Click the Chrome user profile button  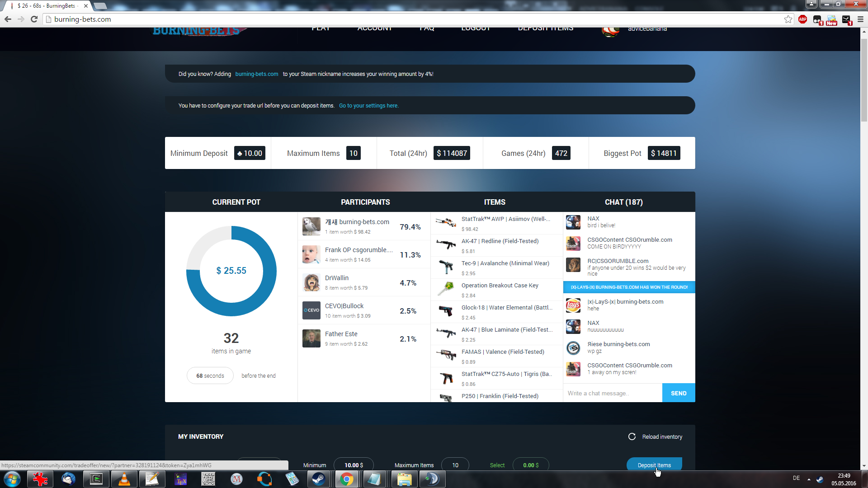[x=811, y=4]
